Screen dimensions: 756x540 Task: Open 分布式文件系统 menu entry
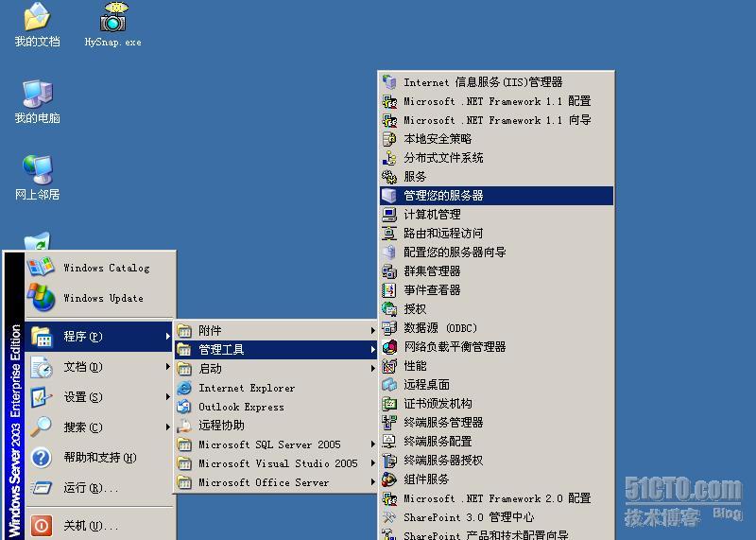pos(497,158)
